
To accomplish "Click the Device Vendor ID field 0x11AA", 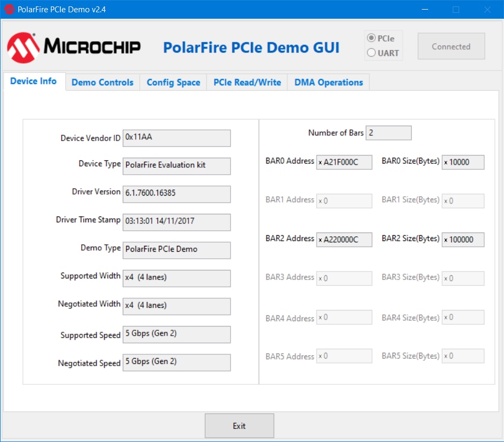I will tap(177, 138).
